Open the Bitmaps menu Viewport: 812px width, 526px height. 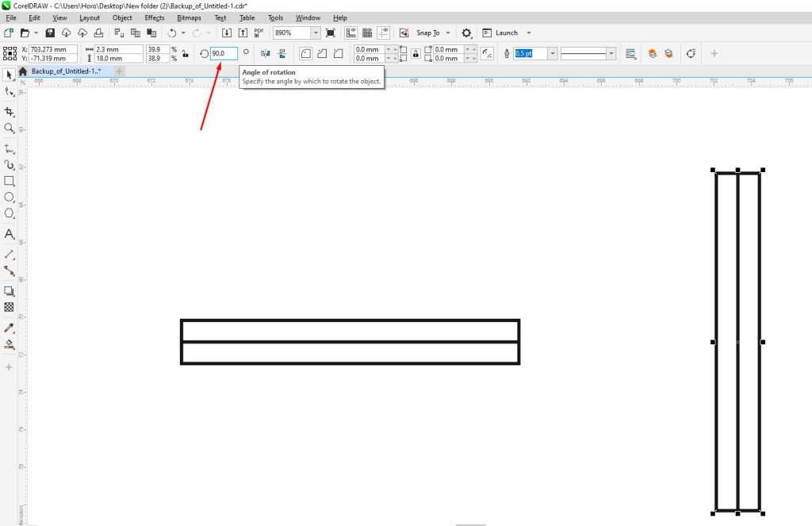(189, 17)
